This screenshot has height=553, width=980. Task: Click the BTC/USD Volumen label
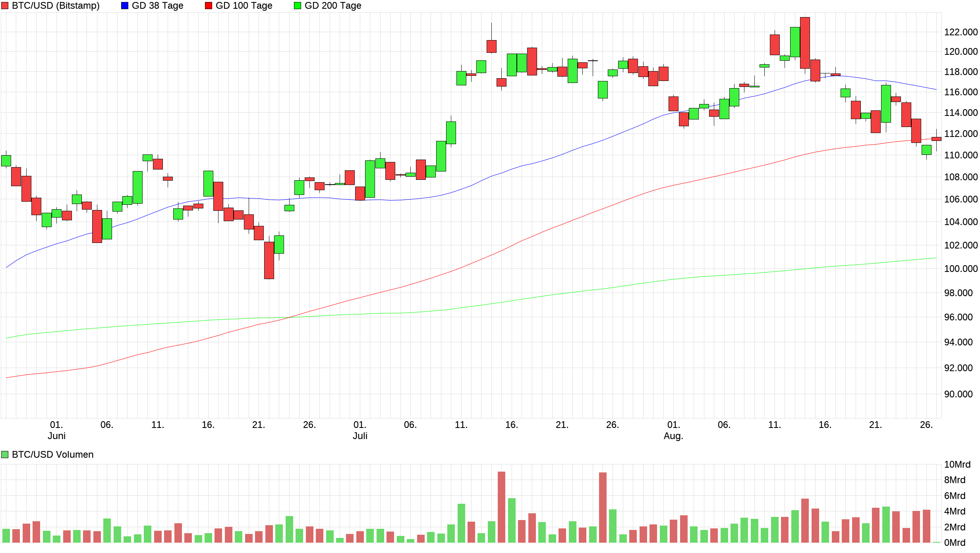[53, 455]
